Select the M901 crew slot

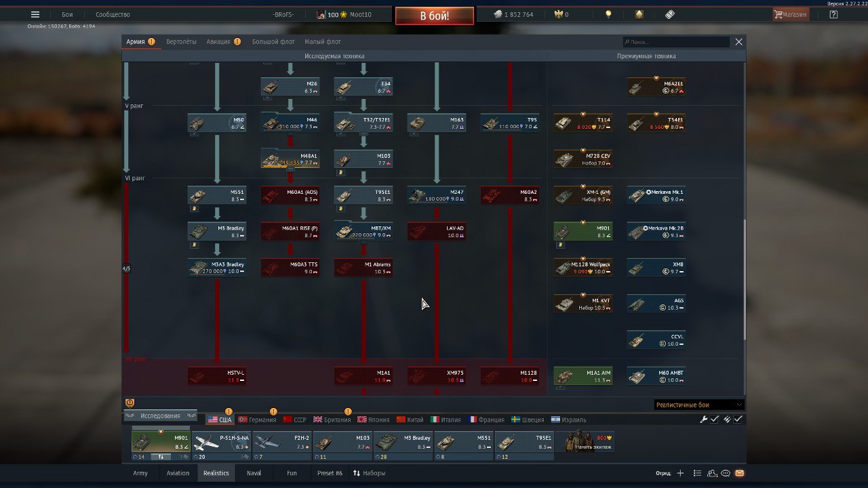[x=161, y=442]
